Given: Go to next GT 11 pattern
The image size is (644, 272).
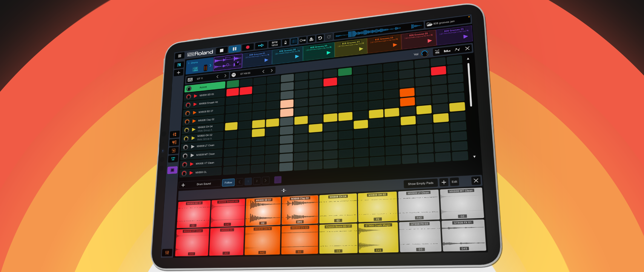Looking at the screenshot, I should 225,76.
